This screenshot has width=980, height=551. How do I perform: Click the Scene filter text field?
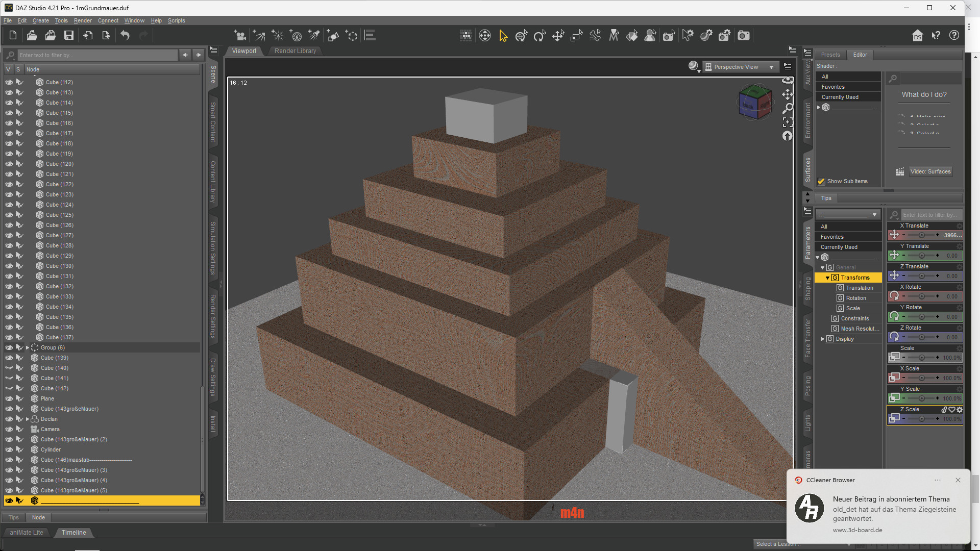pyautogui.click(x=97, y=55)
